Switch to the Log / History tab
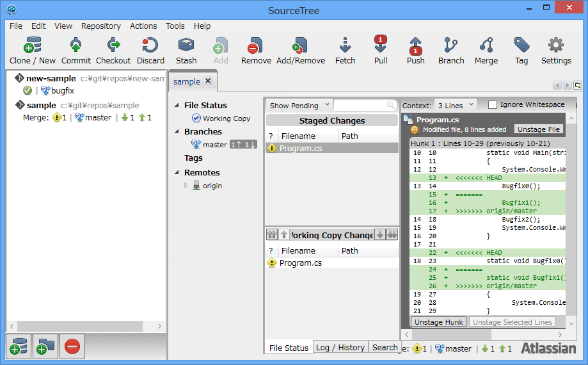Image resolution: width=588 pixels, height=365 pixels. 340,347
